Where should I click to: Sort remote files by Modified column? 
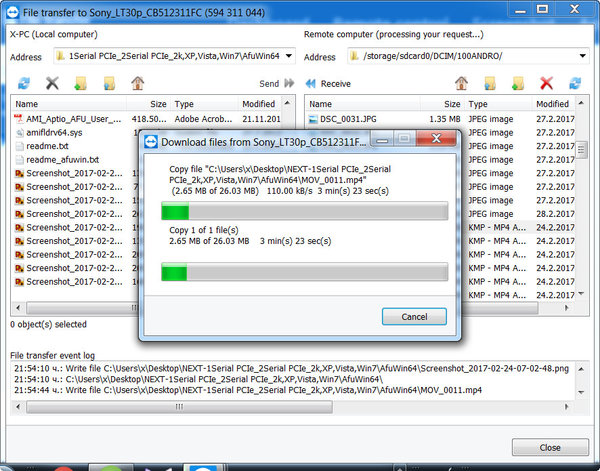(x=553, y=104)
